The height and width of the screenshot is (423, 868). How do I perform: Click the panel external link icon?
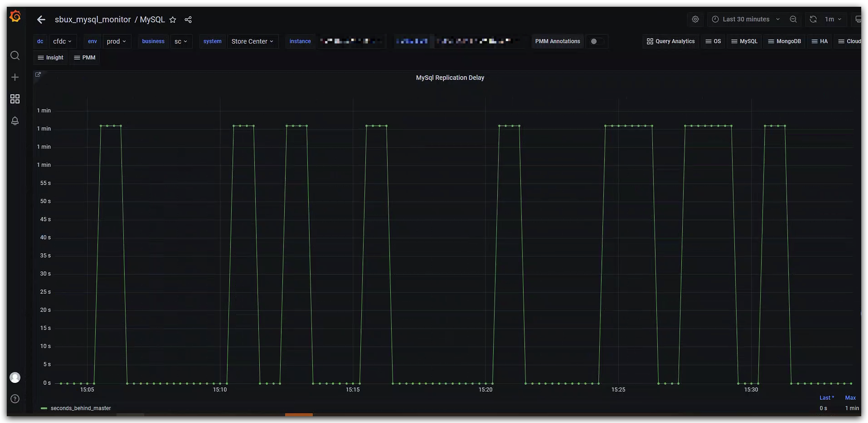click(x=38, y=74)
